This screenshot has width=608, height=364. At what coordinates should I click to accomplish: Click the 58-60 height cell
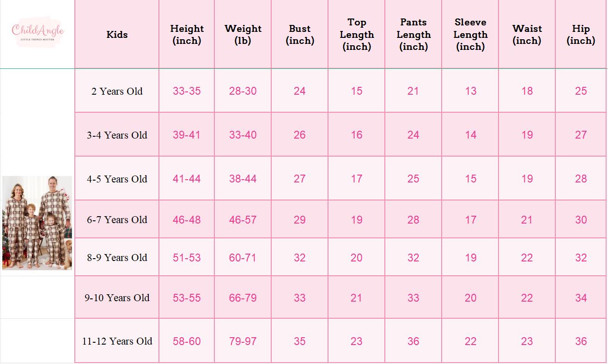coord(187,341)
